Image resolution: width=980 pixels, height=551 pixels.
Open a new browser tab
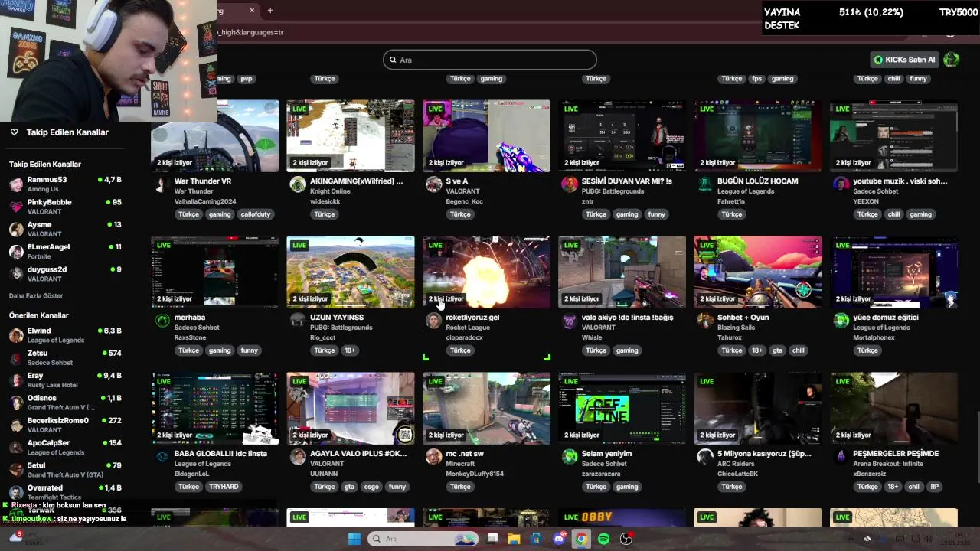pos(270,11)
